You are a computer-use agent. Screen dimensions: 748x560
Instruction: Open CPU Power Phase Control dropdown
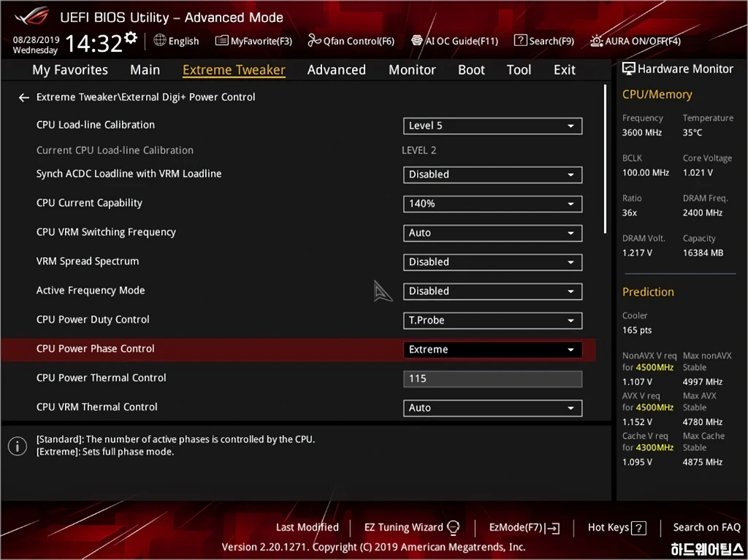[x=492, y=349]
